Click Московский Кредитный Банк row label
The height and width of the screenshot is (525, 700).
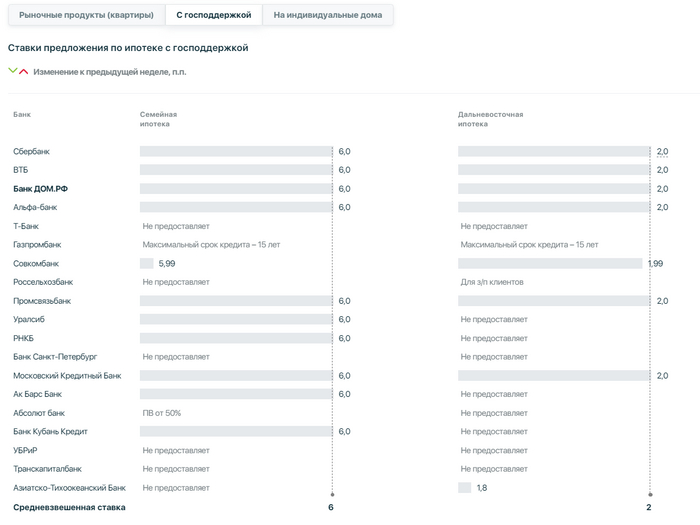67,375
